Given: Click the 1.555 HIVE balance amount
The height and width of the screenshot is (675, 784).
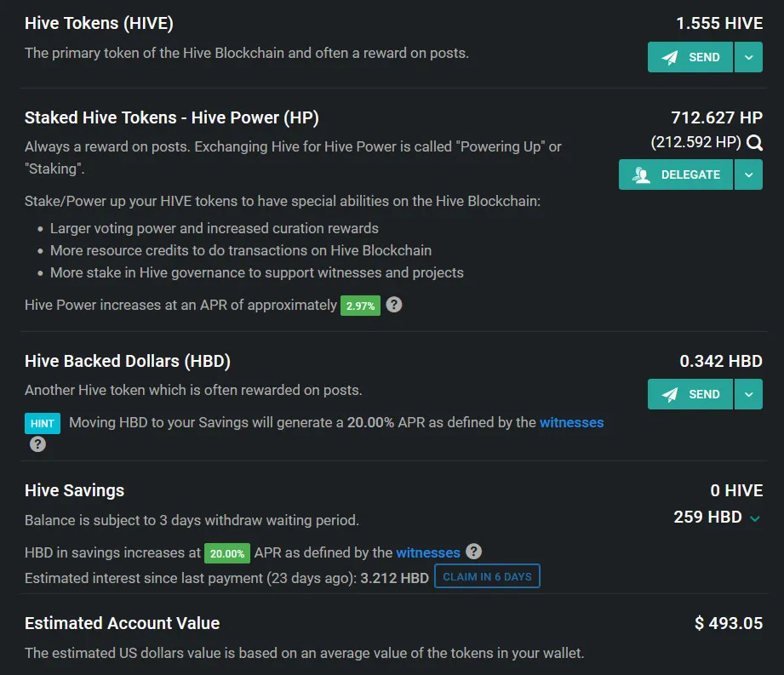Looking at the screenshot, I should click(719, 24).
